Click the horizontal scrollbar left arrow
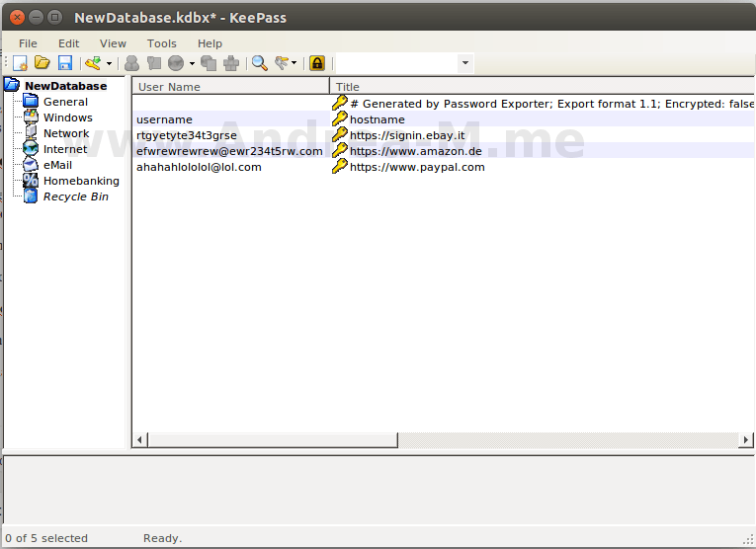Viewport: 756px width, 549px height. (139, 439)
